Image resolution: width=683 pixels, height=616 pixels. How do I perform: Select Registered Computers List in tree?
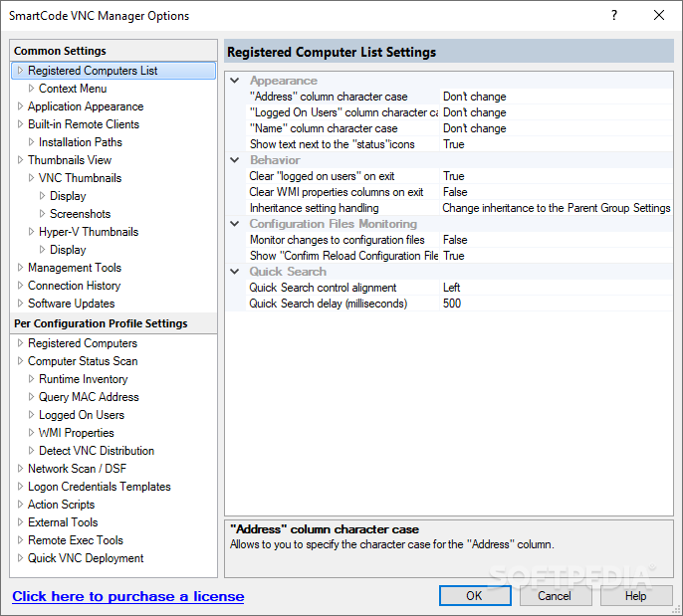tap(93, 71)
